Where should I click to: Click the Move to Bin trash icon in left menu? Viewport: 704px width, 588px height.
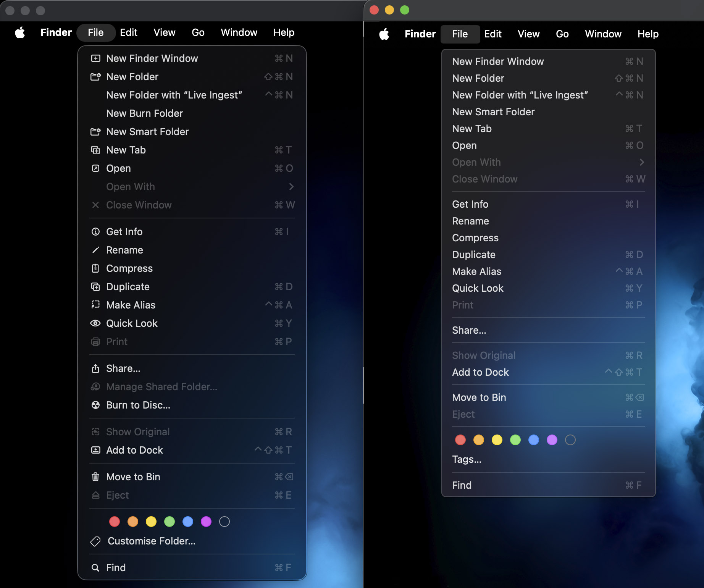click(x=95, y=477)
